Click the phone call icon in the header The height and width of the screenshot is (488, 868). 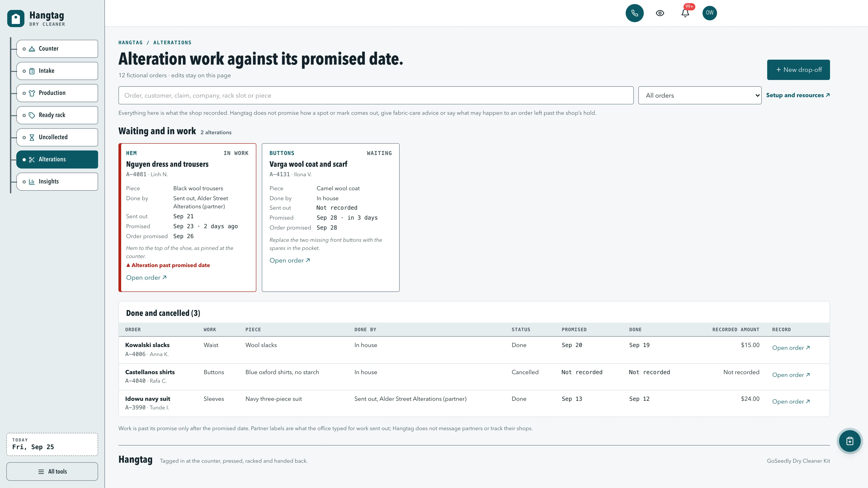click(634, 13)
